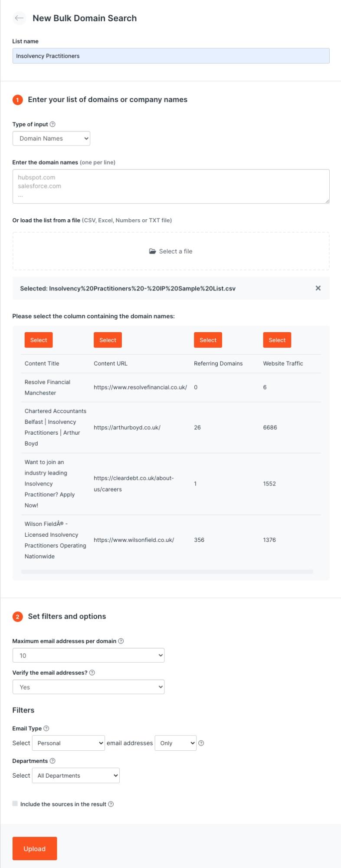The height and width of the screenshot is (868, 341).
Task: Enable Include the sources in the result
Action: point(16,804)
